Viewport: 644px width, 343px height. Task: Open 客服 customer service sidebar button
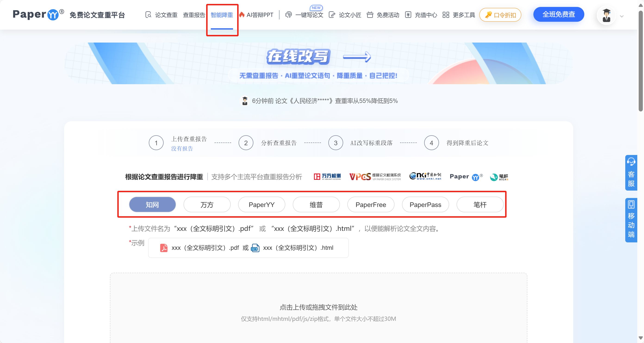click(631, 173)
